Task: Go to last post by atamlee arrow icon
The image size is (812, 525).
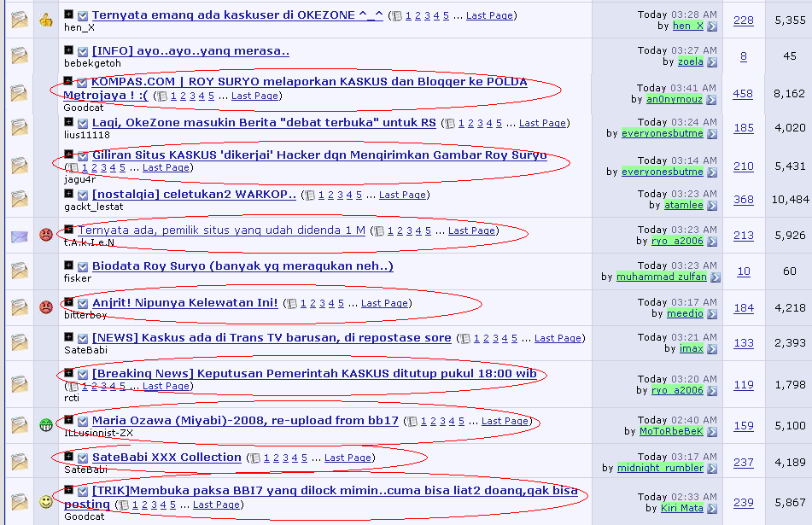Action: click(712, 206)
